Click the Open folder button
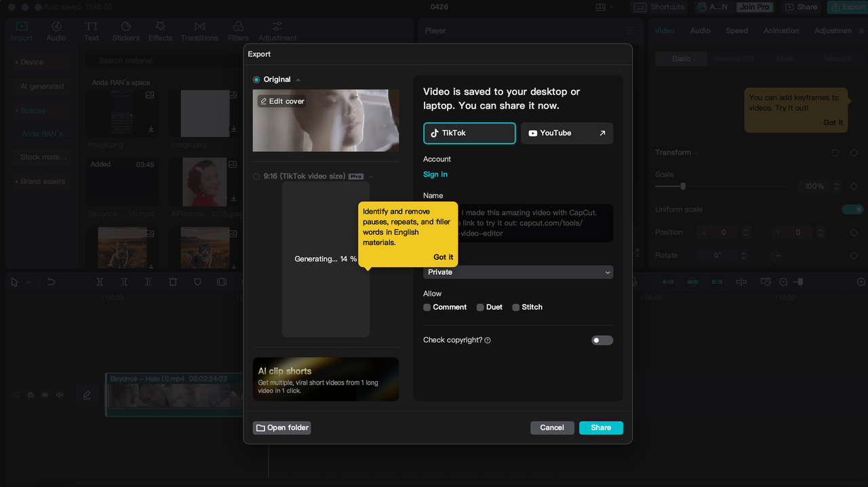Viewport: 868px width, 487px height. (x=282, y=428)
